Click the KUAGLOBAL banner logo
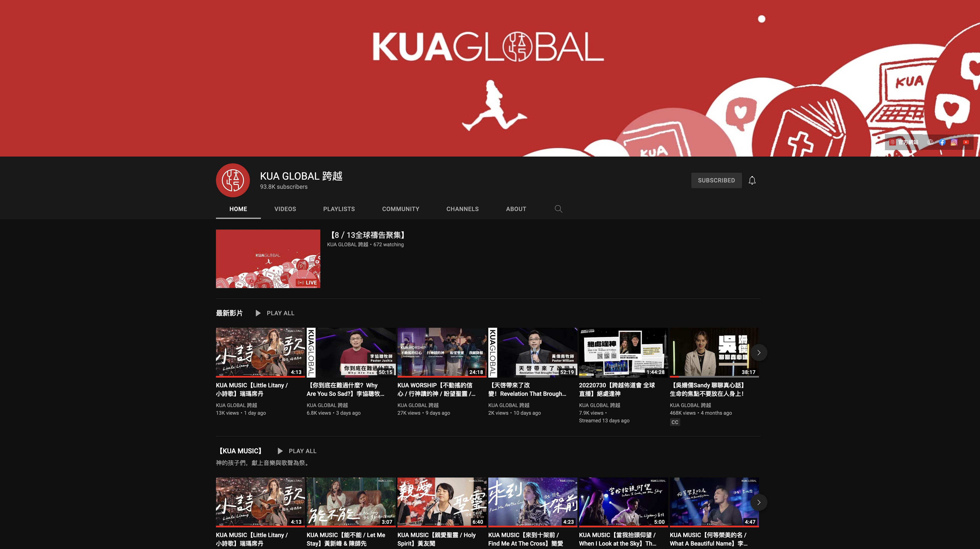This screenshot has width=980, height=549. tap(488, 47)
